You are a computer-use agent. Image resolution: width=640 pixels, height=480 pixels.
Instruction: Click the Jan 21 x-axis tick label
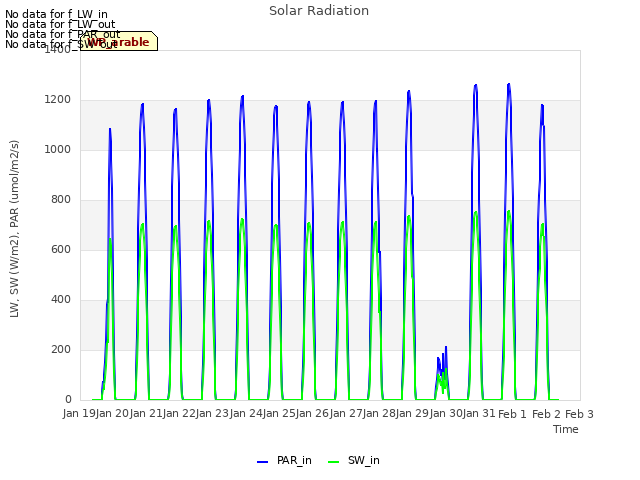pyautogui.click(x=146, y=413)
